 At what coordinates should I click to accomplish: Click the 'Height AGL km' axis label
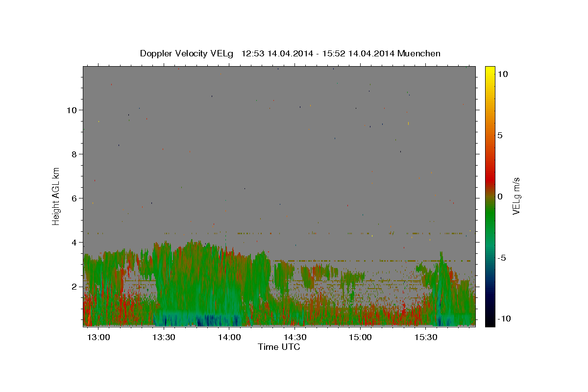(56, 196)
